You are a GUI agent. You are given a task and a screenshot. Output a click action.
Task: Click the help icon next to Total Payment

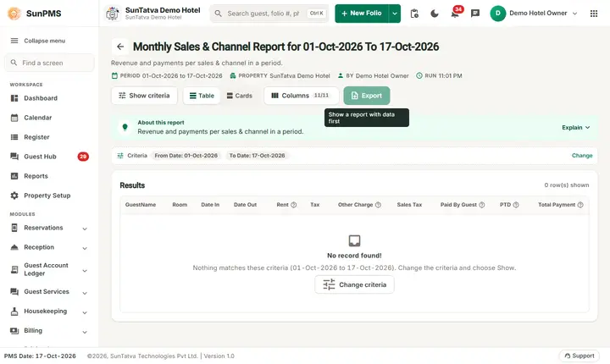tap(580, 205)
